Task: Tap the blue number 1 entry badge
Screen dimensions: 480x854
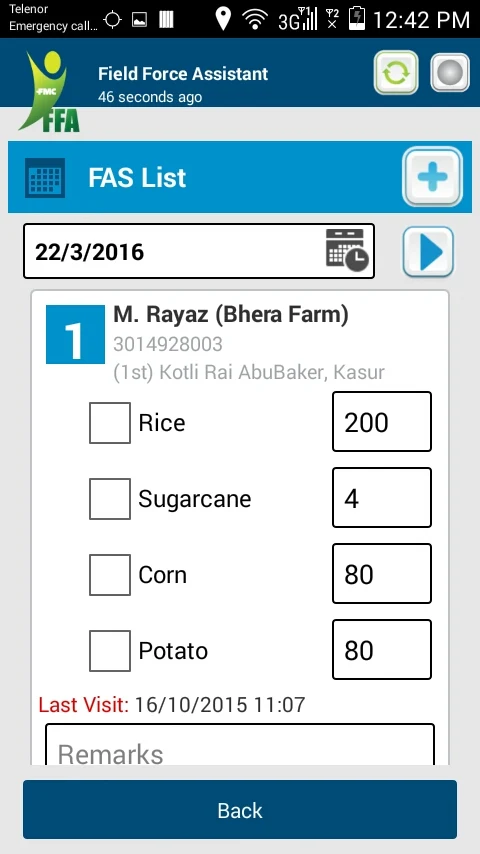Action: coord(75,334)
